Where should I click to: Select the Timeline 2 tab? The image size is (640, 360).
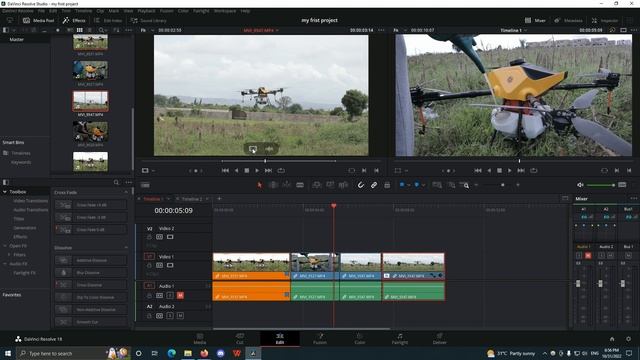point(191,199)
